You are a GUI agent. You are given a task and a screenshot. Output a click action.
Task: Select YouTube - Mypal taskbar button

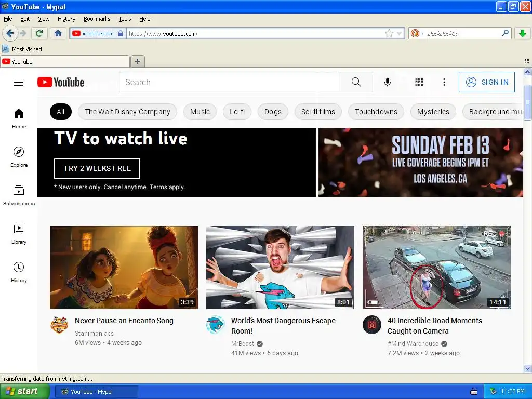point(96,392)
